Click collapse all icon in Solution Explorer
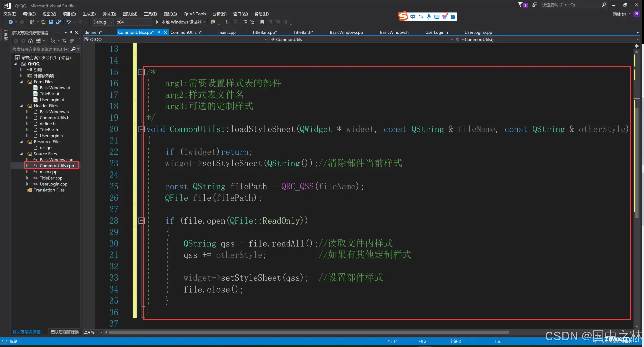 click(72, 41)
